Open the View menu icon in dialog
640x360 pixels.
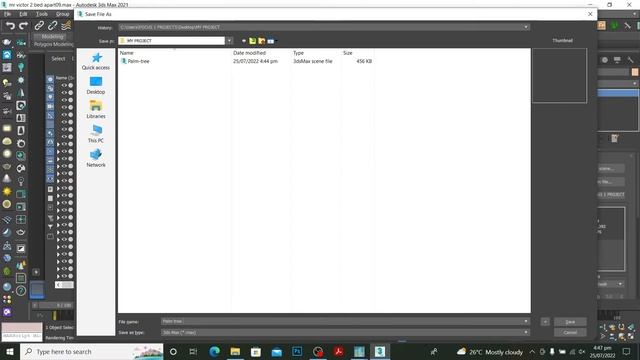coord(271,41)
